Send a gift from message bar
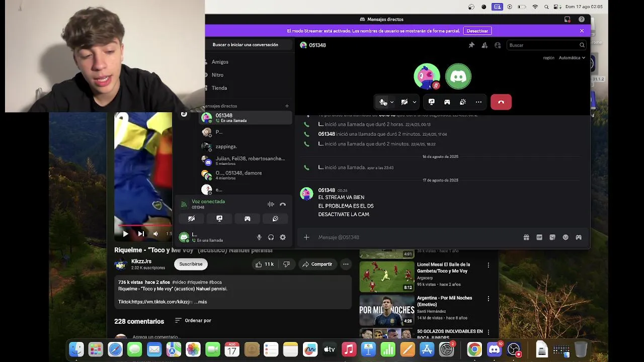 tap(526, 237)
